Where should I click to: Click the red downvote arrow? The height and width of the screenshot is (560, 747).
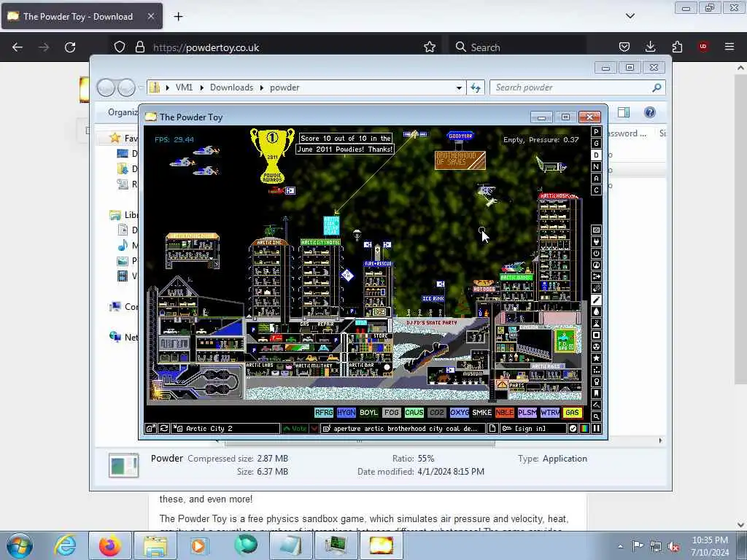pos(314,429)
